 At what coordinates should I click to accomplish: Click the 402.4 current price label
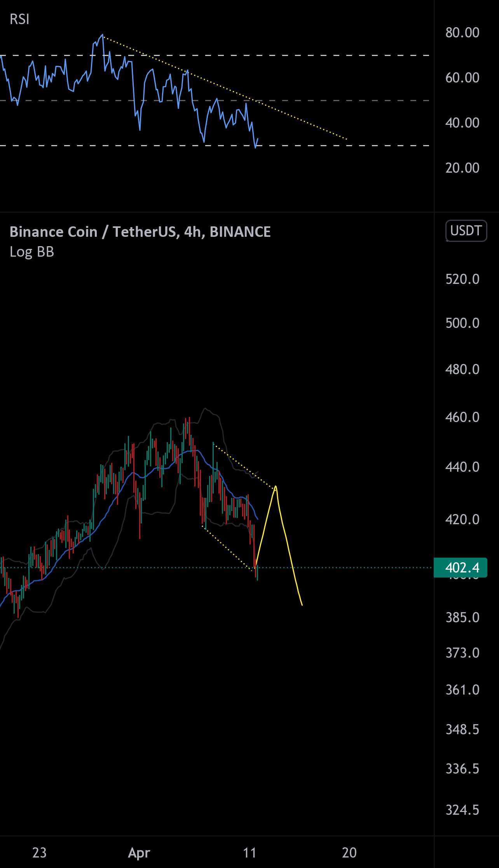point(461,567)
